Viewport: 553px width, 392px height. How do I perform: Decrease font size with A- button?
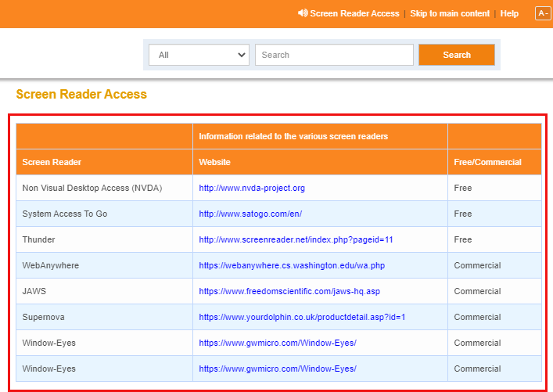[x=543, y=13]
